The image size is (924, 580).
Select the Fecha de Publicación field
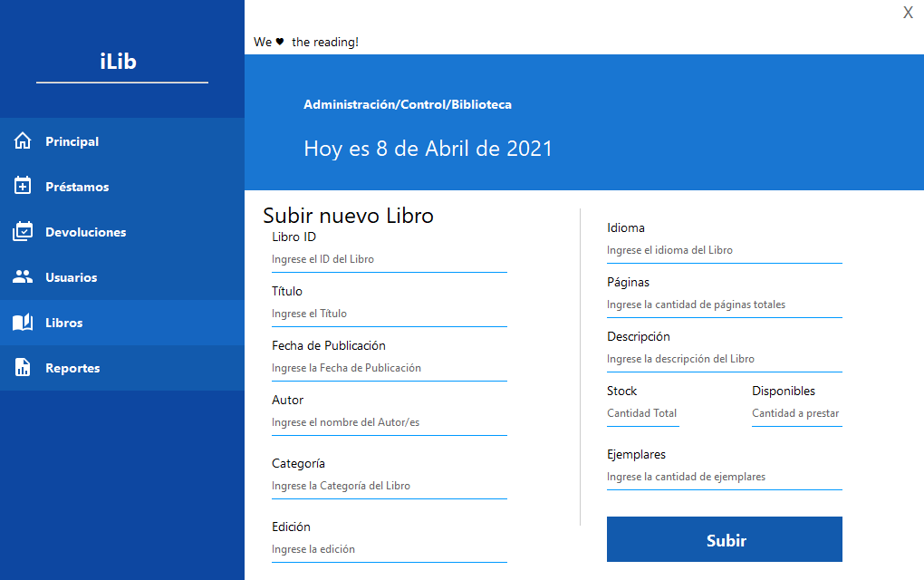coord(389,368)
